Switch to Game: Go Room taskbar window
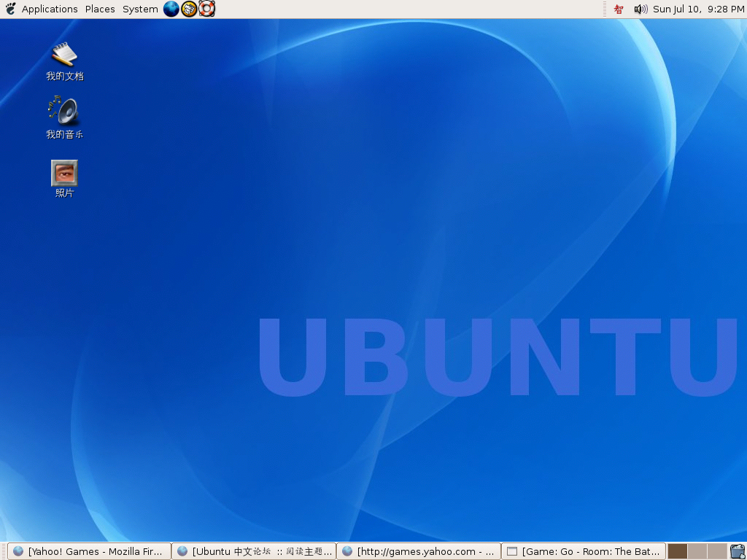747x560 pixels. tap(584, 551)
